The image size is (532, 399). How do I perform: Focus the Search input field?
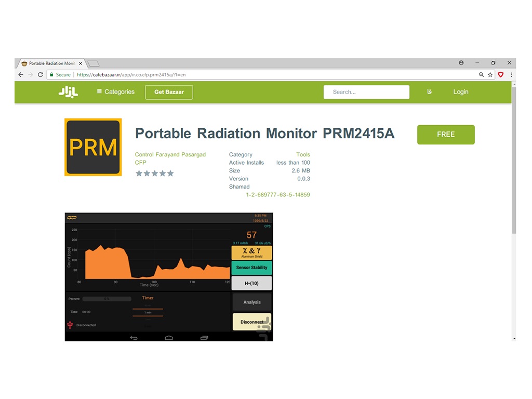366,92
